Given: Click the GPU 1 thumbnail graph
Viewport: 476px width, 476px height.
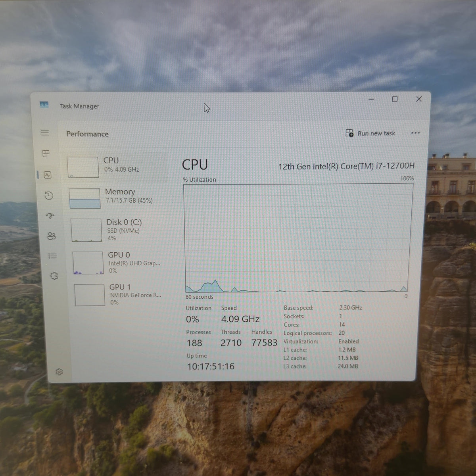Looking at the screenshot, I should (90, 295).
